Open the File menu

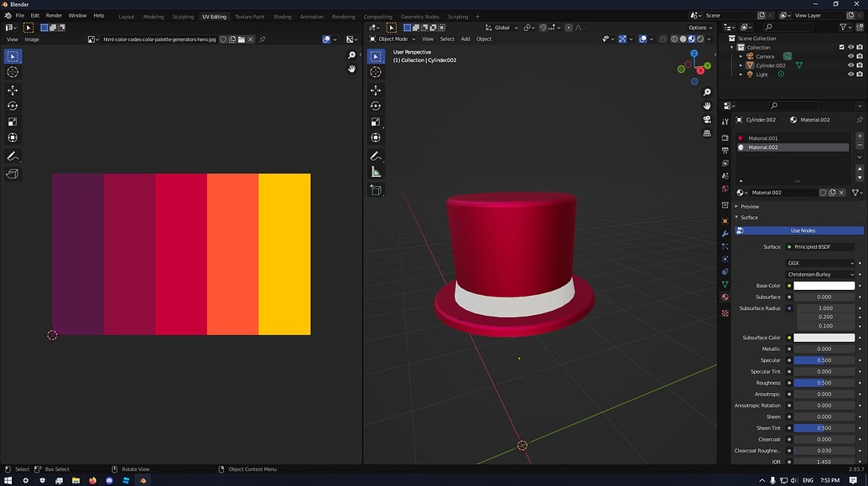(20, 15)
